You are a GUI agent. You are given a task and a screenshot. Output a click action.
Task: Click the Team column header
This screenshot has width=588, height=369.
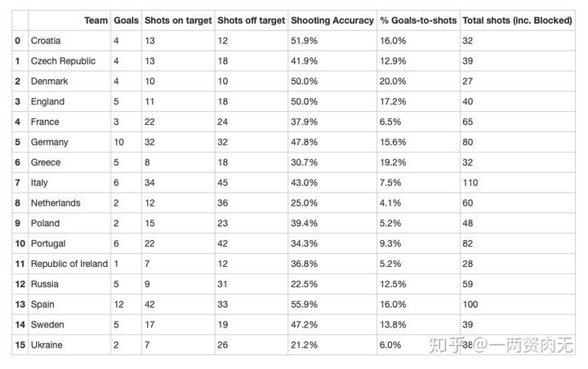(96, 20)
